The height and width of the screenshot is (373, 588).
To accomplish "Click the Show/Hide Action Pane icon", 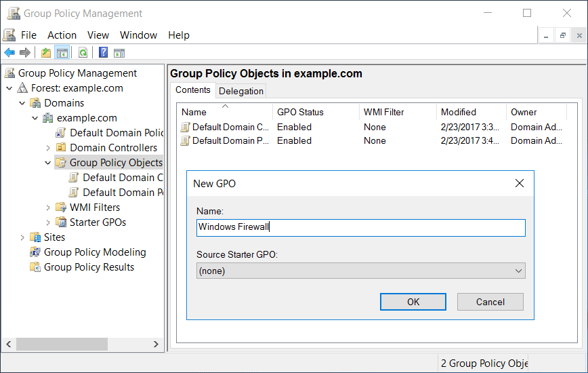I will click(x=119, y=53).
